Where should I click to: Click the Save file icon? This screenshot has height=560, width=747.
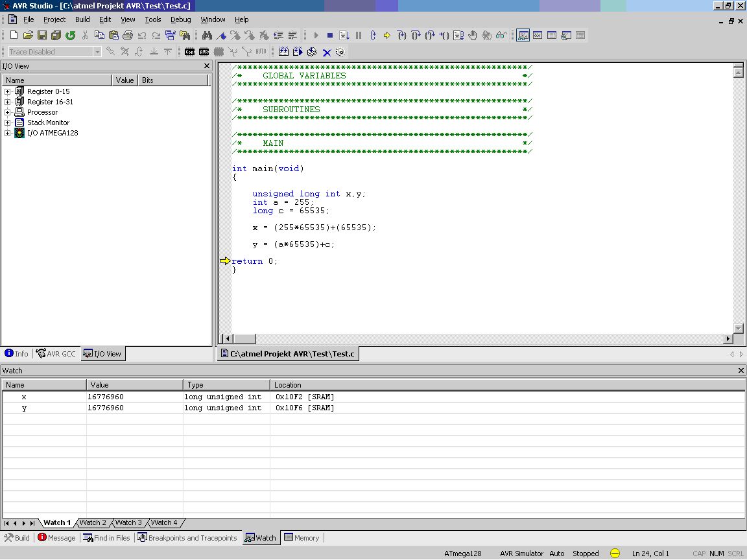pyautogui.click(x=42, y=35)
